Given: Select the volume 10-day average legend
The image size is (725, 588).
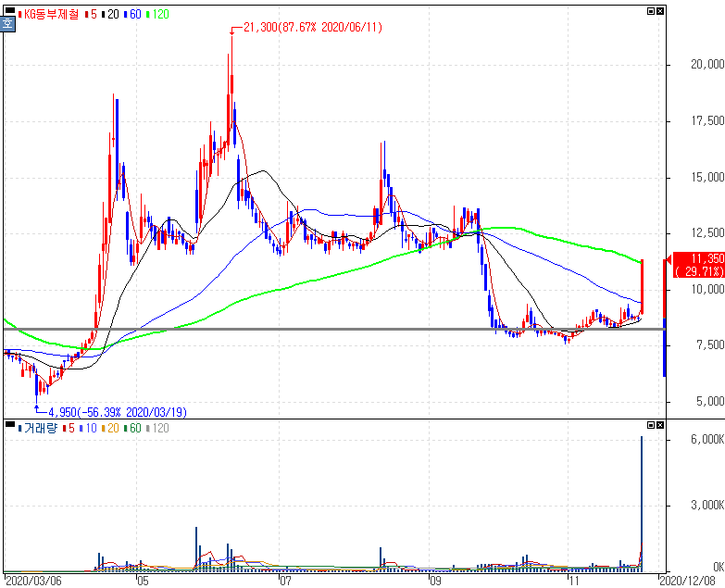Looking at the screenshot, I should [88, 428].
